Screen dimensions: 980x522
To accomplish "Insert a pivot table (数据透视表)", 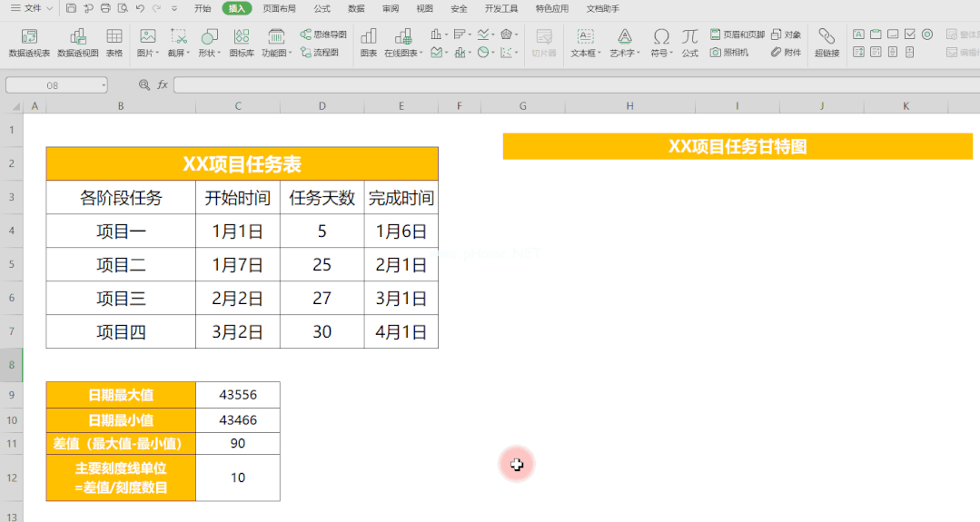I will [29, 43].
